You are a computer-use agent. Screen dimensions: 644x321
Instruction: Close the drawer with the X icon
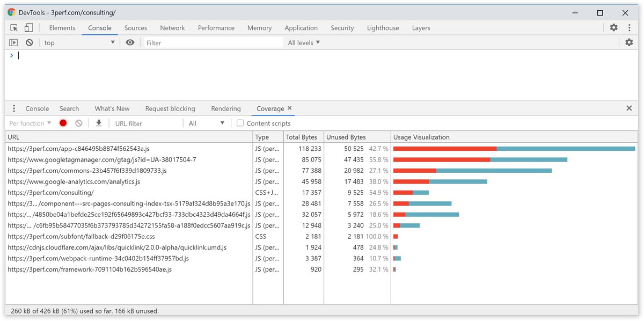click(629, 108)
